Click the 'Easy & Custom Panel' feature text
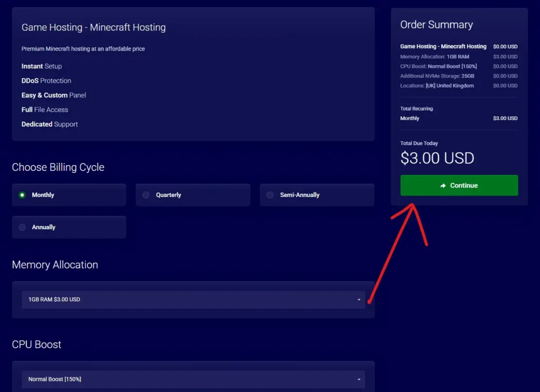 coord(54,95)
